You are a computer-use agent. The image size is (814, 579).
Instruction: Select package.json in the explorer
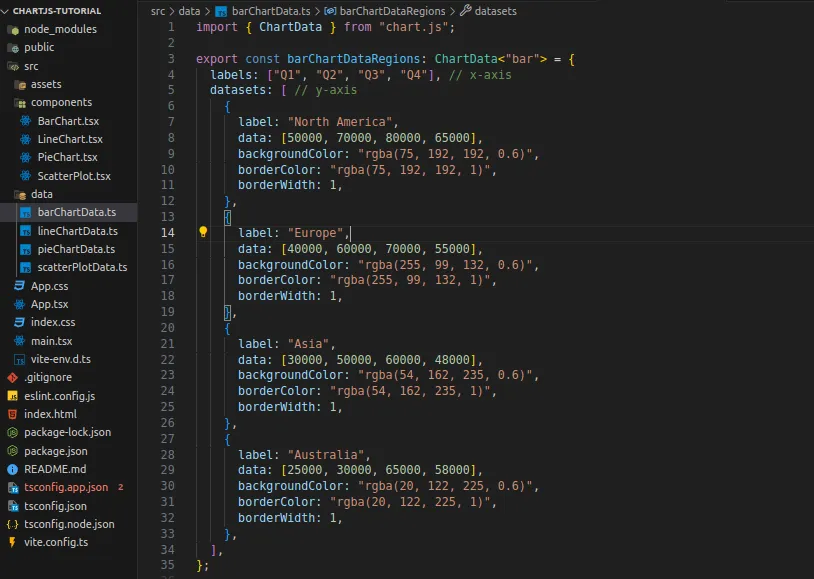coord(56,451)
